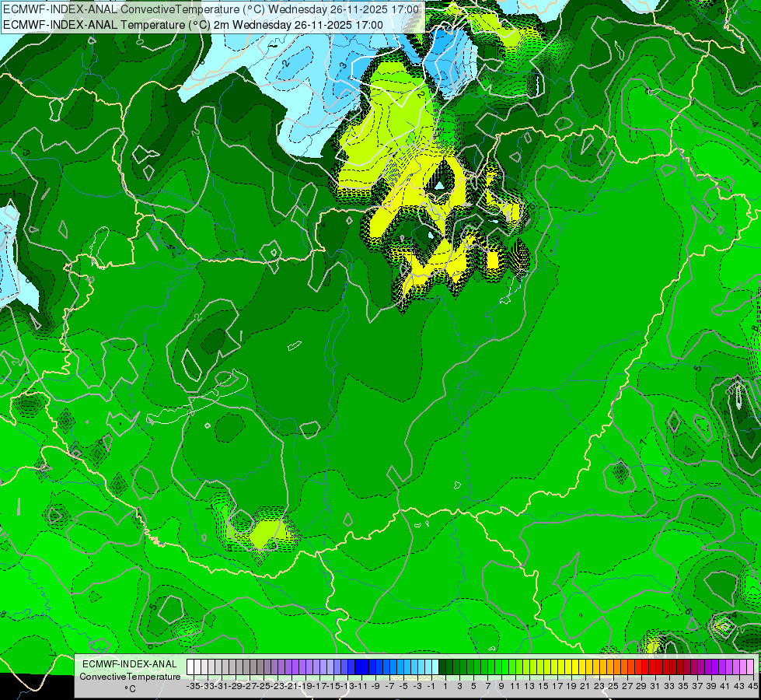Click the legend label 'ECMWF-INDEX-ANAL'

[x=130, y=664]
